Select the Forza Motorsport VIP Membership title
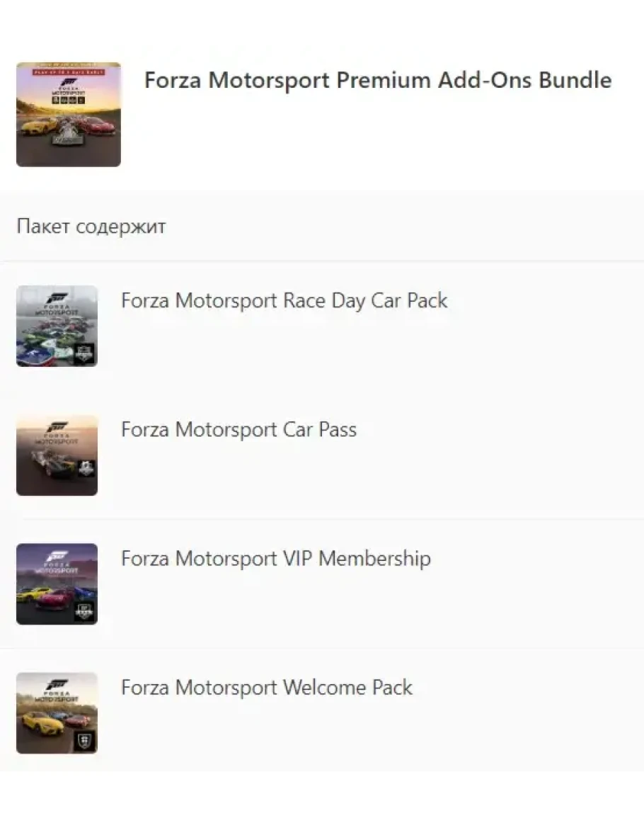644x818 pixels. 275,558
